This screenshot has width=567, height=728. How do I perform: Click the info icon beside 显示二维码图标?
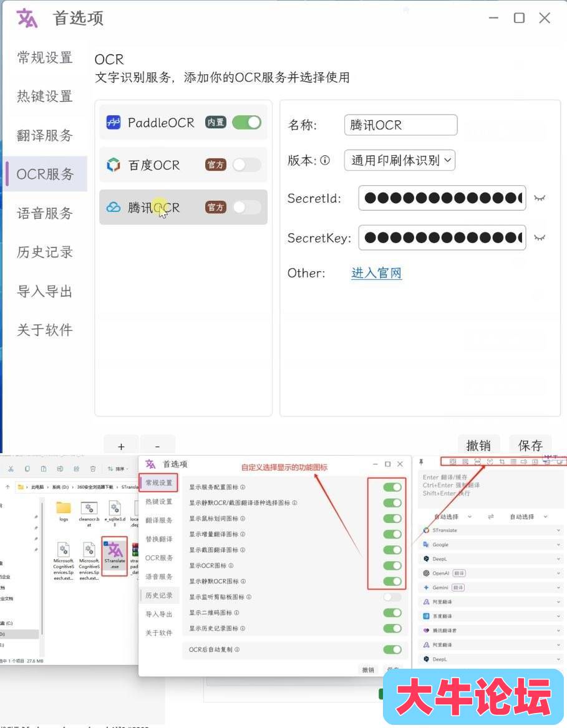click(x=236, y=613)
